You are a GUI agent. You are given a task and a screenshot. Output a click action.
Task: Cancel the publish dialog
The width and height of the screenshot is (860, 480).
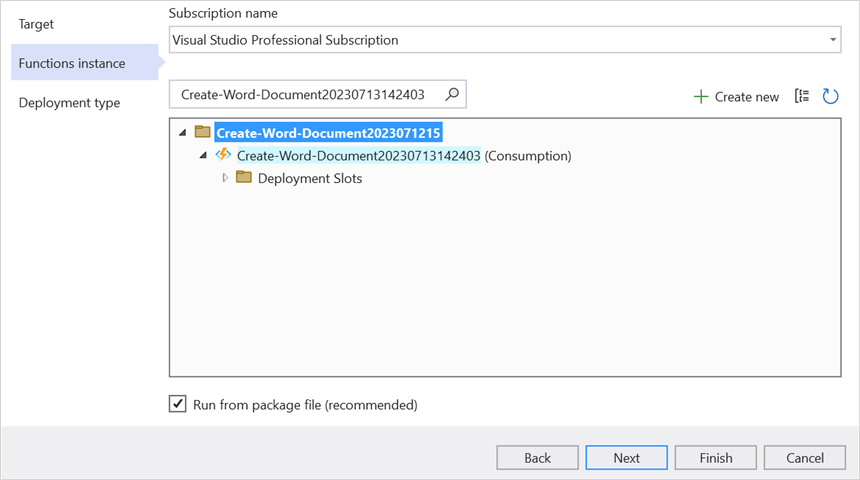pos(805,458)
